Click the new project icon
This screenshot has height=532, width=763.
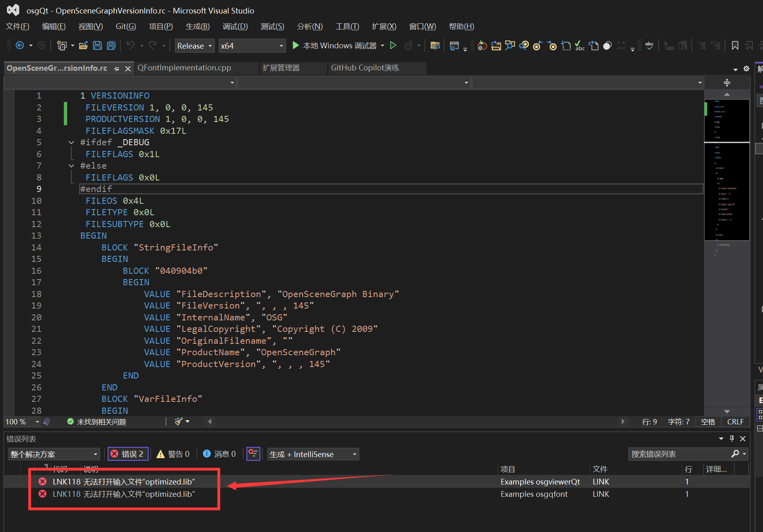(x=62, y=45)
